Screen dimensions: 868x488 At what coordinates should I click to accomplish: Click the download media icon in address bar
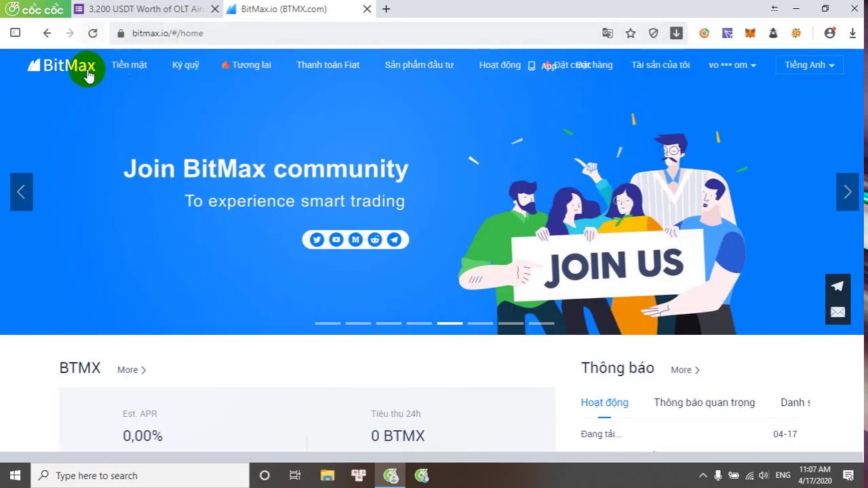pyautogui.click(x=676, y=33)
